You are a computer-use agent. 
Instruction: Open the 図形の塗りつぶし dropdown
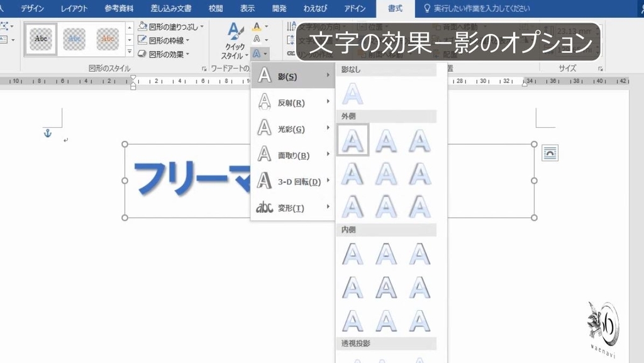point(171,26)
